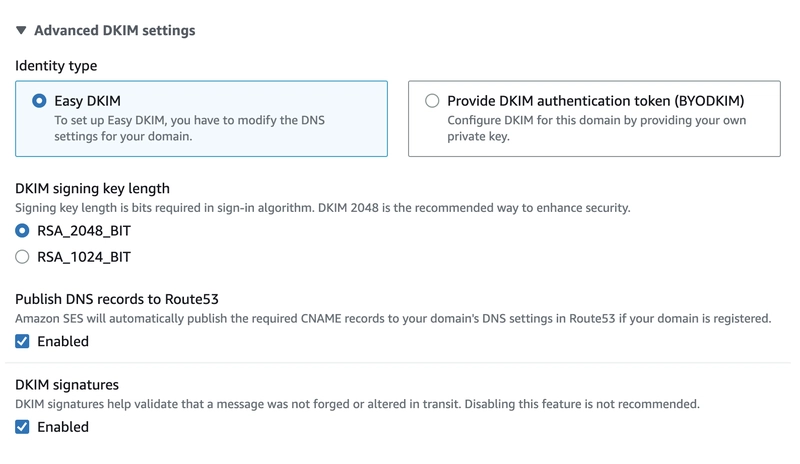Click the Advanced DKIM settings header text
Screen dimensions: 800x464
tap(115, 31)
